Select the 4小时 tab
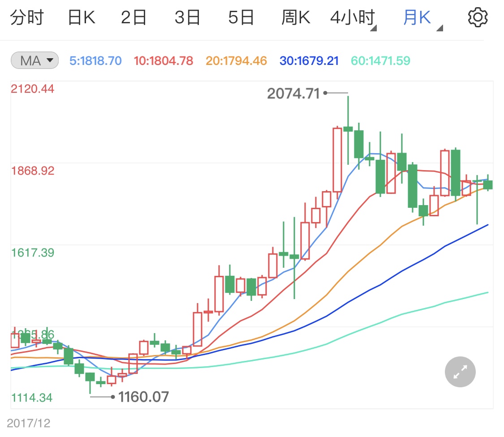The height and width of the screenshot is (437, 504). (352, 17)
